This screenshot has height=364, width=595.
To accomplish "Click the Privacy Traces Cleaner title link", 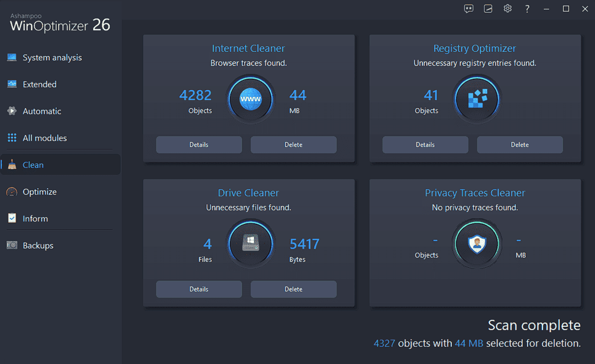I will [475, 193].
